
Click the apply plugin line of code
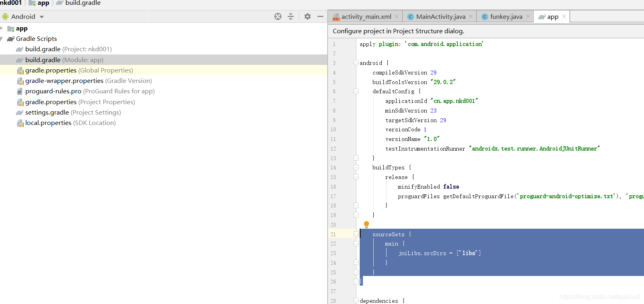(x=421, y=44)
